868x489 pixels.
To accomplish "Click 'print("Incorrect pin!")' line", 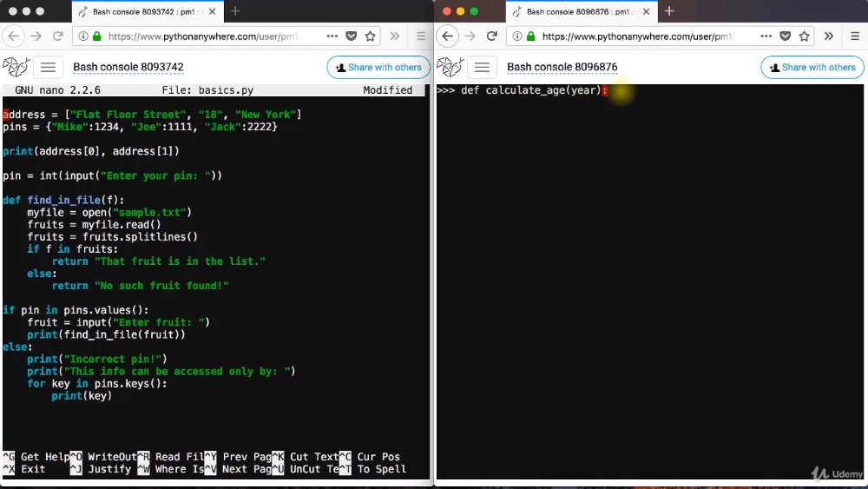I will pyautogui.click(x=97, y=359).
